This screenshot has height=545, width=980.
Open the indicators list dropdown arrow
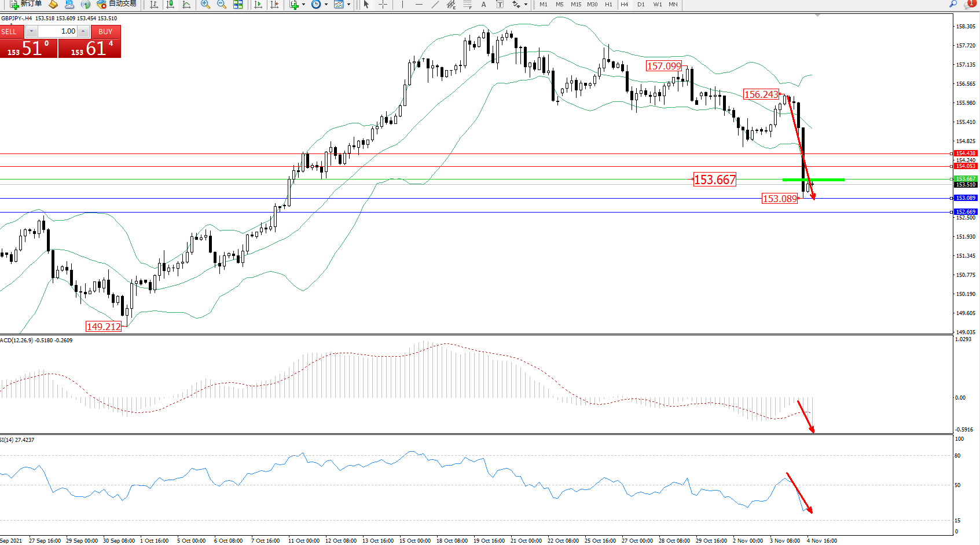[x=303, y=5]
